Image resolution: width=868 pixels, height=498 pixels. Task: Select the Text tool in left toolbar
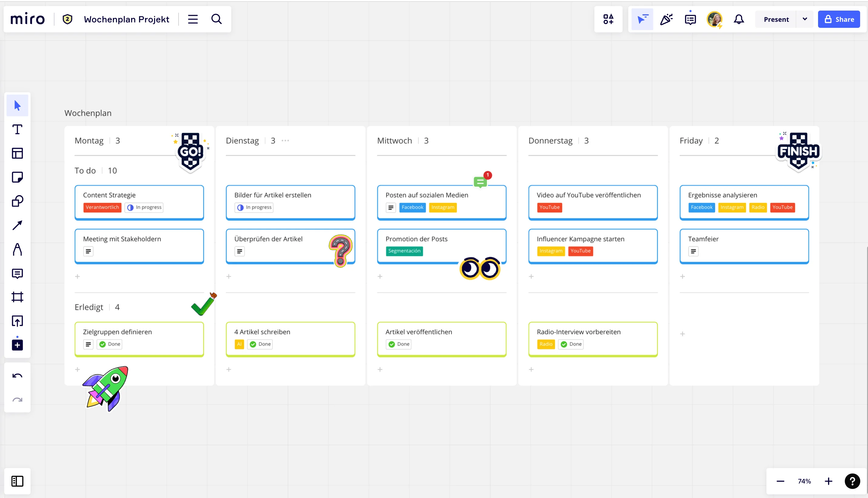(x=17, y=129)
